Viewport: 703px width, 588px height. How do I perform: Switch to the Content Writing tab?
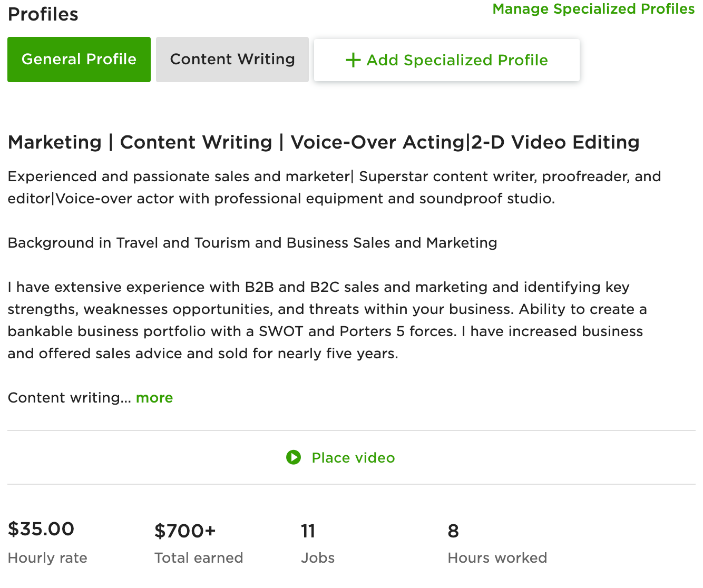(x=232, y=60)
